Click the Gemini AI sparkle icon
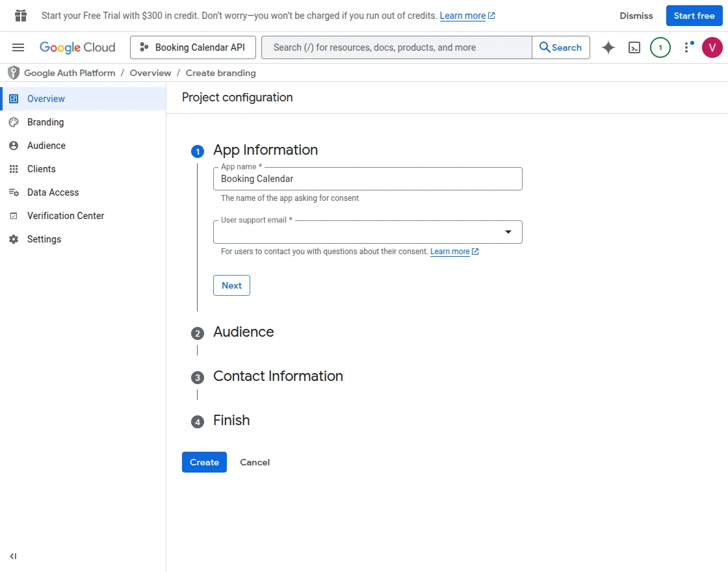 (608, 47)
